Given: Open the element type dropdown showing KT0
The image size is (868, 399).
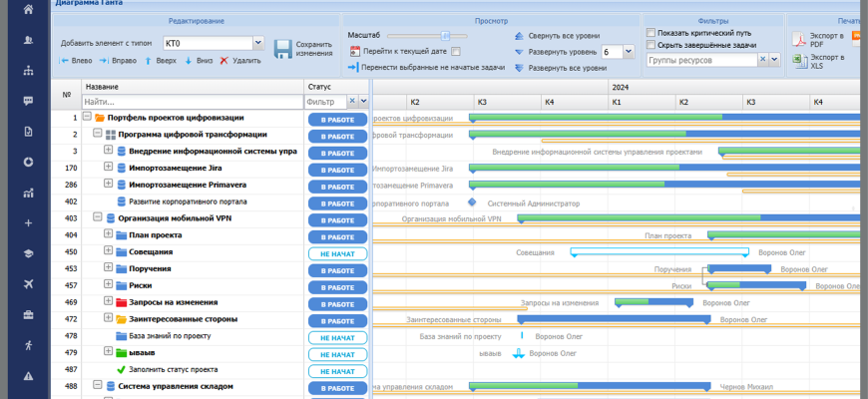Looking at the screenshot, I should pos(257,43).
